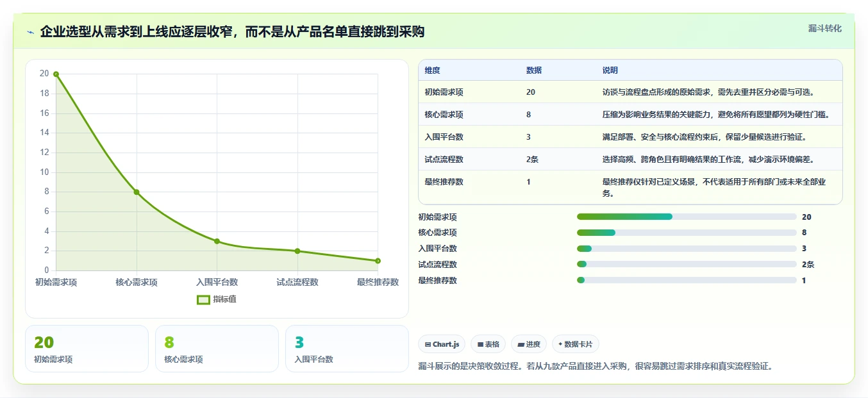Viewport: 868px width, 398px height.
Task: Click the 试点流程数 progress bar
Action: [687, 264]
